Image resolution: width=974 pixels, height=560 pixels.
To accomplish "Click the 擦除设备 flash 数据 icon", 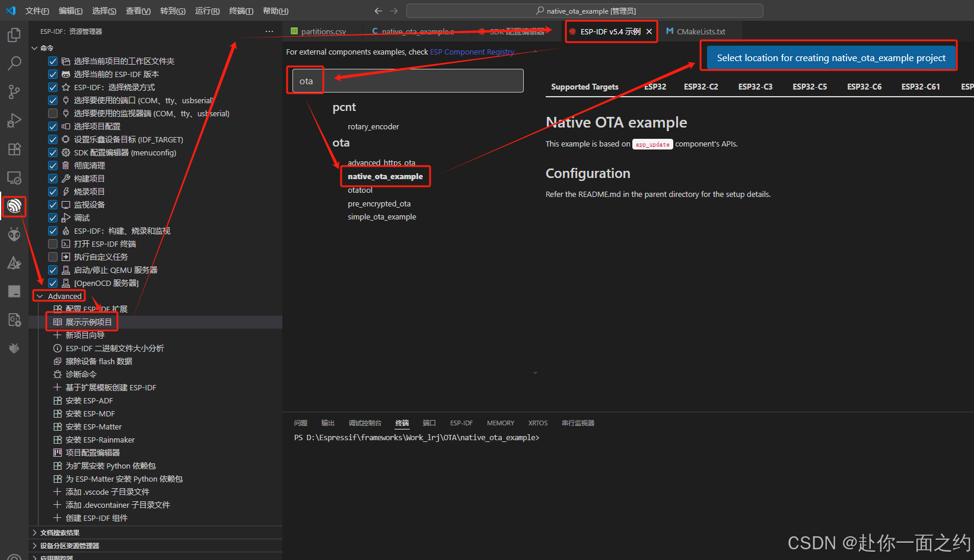I will pos(58,361).
